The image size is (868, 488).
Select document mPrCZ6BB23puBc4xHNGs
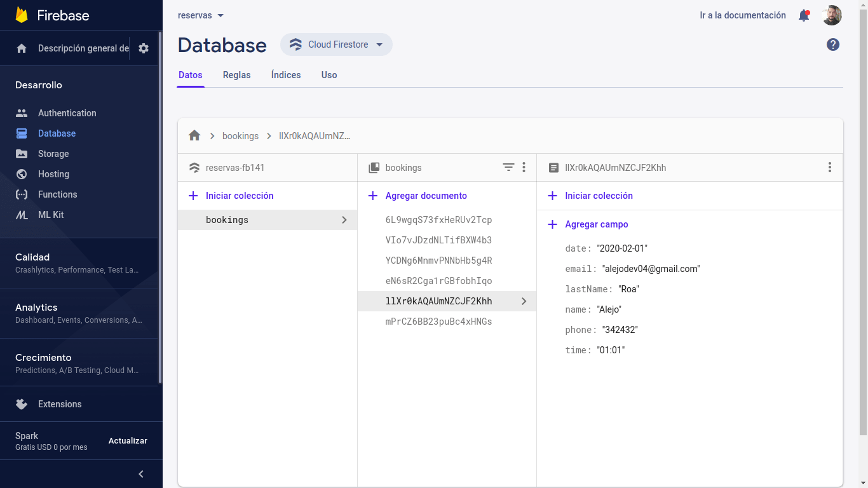(438, 322)
